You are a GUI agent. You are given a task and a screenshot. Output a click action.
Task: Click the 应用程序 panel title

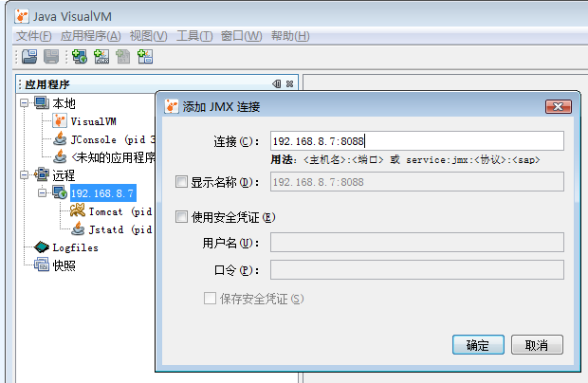click(x=47, y=84)
